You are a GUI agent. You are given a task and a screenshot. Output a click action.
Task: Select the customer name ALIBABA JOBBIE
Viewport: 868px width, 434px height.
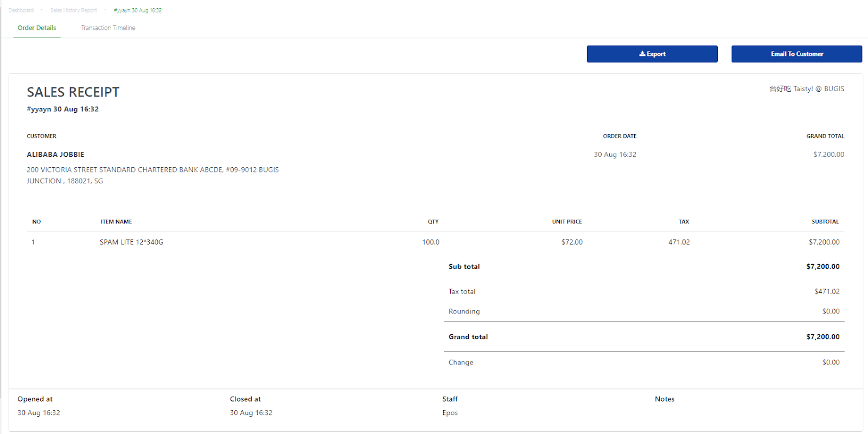pos(55,155)
